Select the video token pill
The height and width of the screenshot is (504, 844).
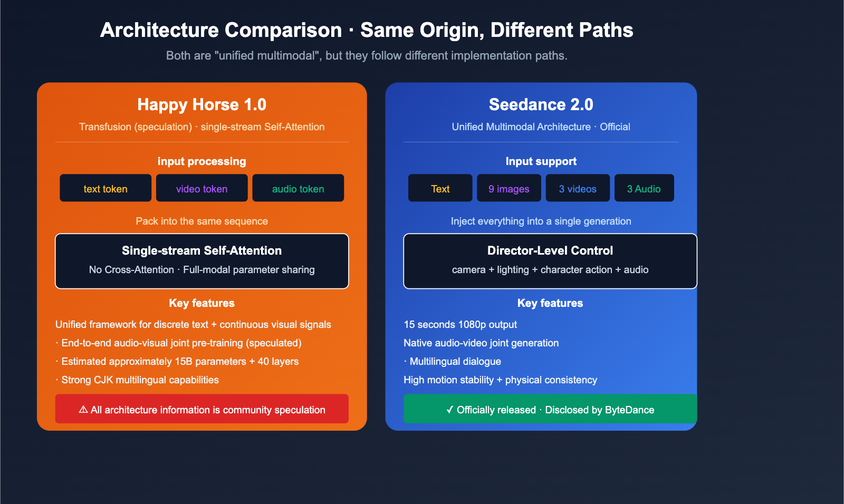(x=202, y=188)
